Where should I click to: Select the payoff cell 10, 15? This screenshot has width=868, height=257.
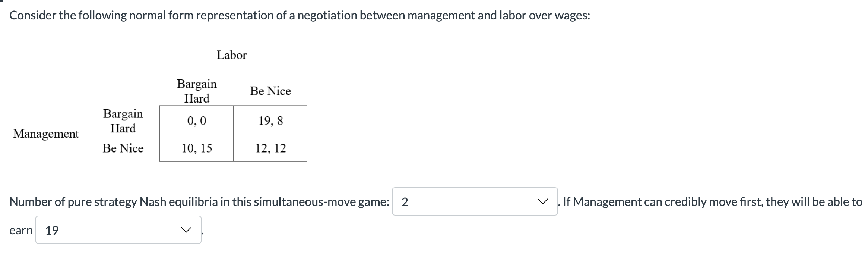point(197,149)
